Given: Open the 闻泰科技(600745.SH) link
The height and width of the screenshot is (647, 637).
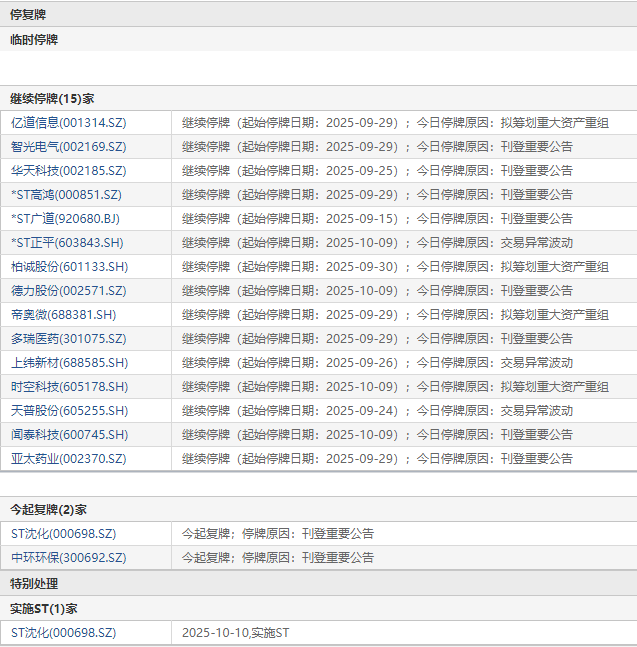Looking at the screenshot, I should click(x=70, y=434).
